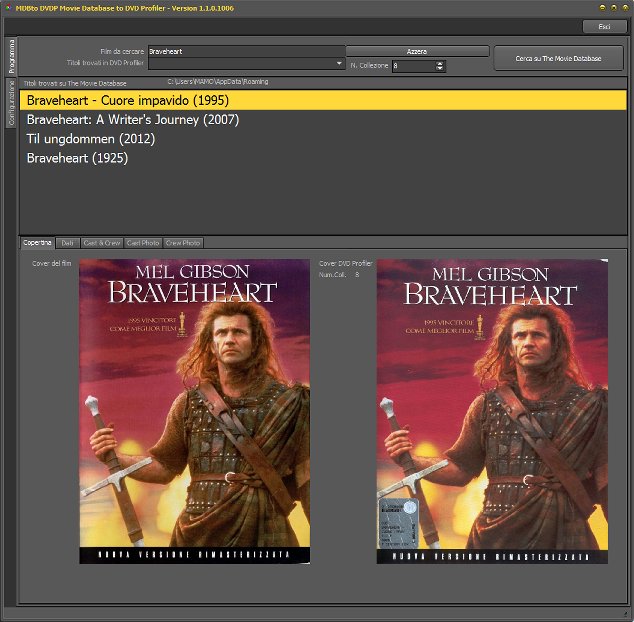634x622 pixels.
Task: Click the window resize grip corner
Action: pos(628,616)
